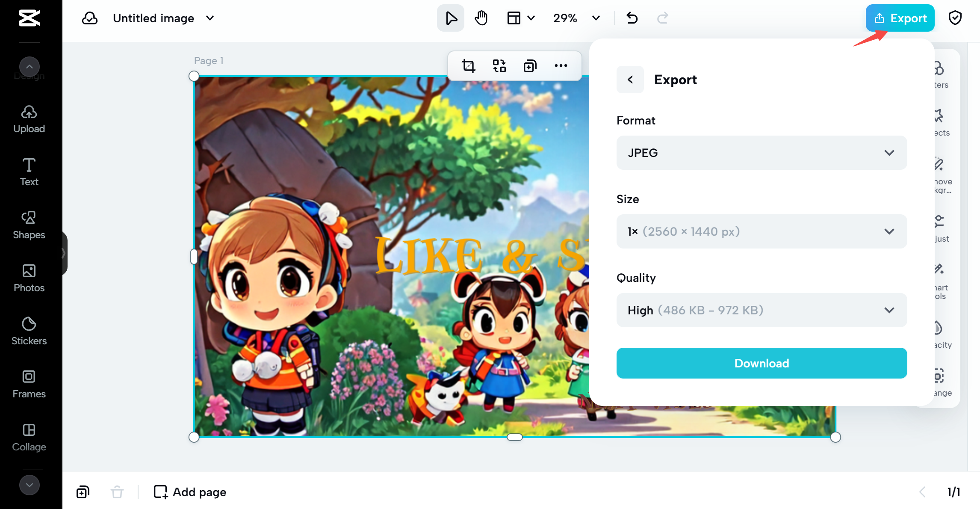Click the Untitled image title field
This screenshot has width=980, height=509.
(x=153, y=18)
